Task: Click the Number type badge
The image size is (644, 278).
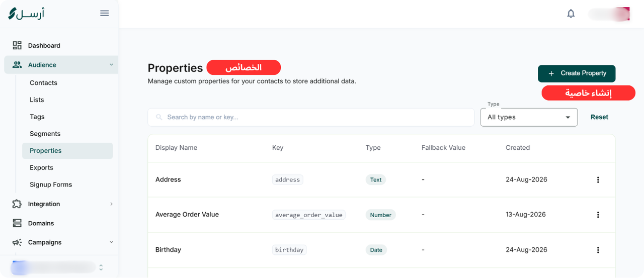Action: pyautogui.click(x=381, y=215)
